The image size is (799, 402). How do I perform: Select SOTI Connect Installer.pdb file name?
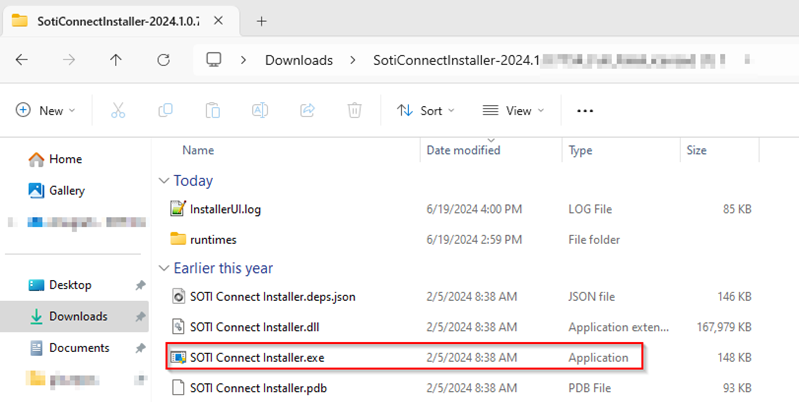click(x=258, y=388)
